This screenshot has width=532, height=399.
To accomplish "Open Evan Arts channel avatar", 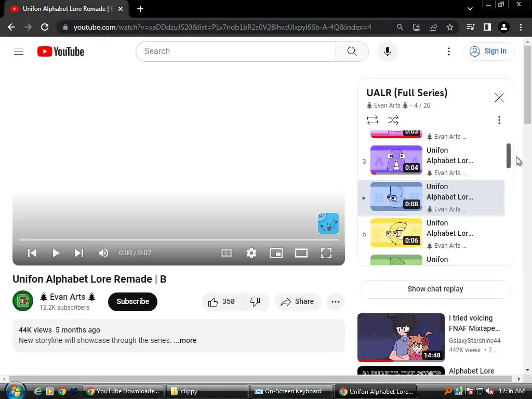I will (23, 301).
